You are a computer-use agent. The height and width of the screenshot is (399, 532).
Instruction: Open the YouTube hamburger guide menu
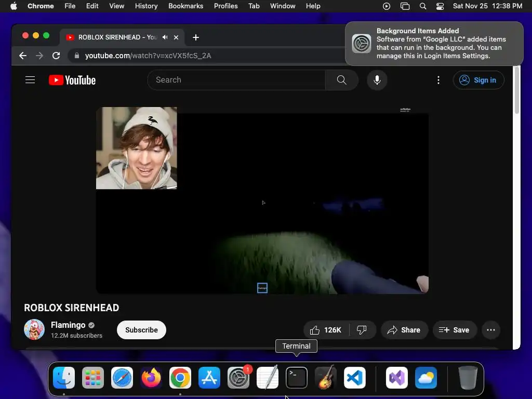[30, 80]
